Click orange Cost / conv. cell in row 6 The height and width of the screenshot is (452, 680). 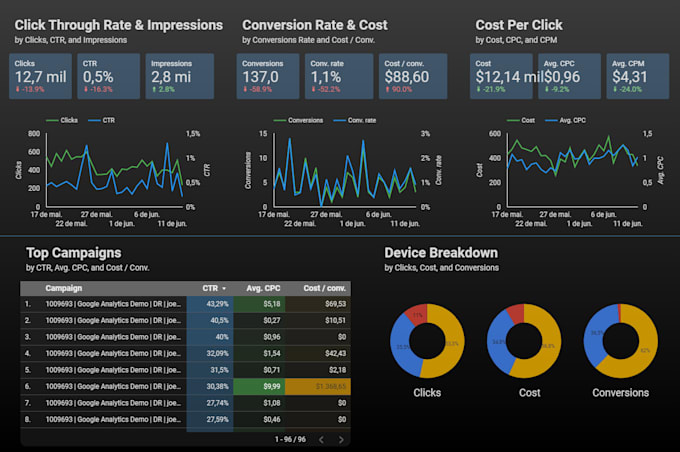click(318, 386)
